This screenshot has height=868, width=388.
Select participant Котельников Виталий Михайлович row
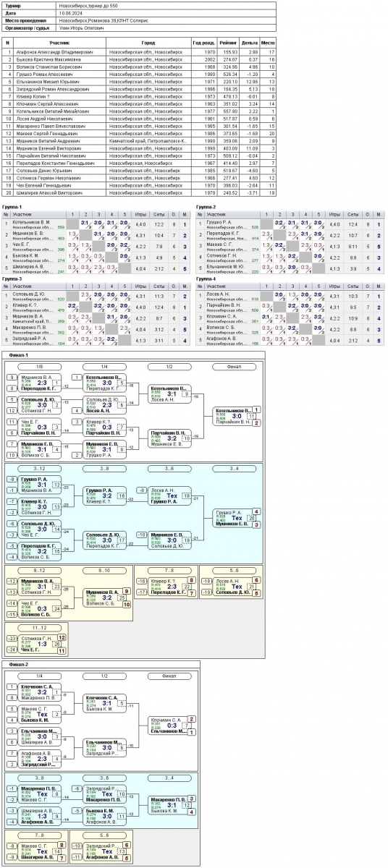(140, 111)
